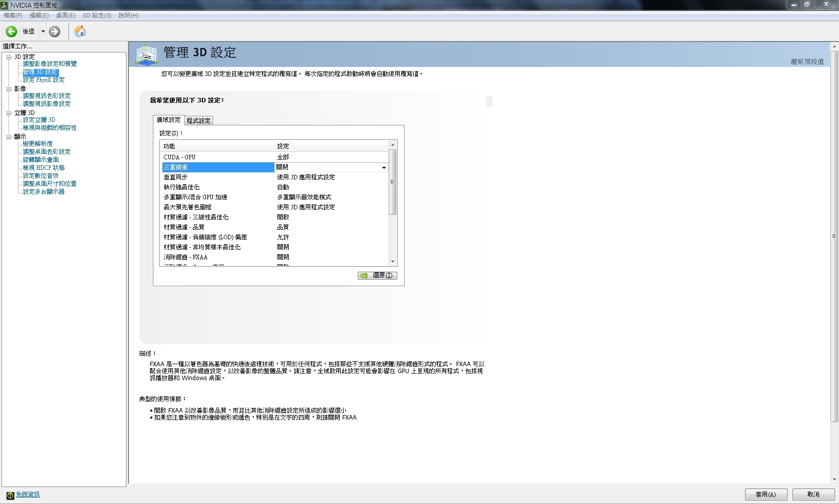Viewport: 839px width, 504px height.
Task: Click the settings list scroll up arrow
Action: [x=393, y=145]
